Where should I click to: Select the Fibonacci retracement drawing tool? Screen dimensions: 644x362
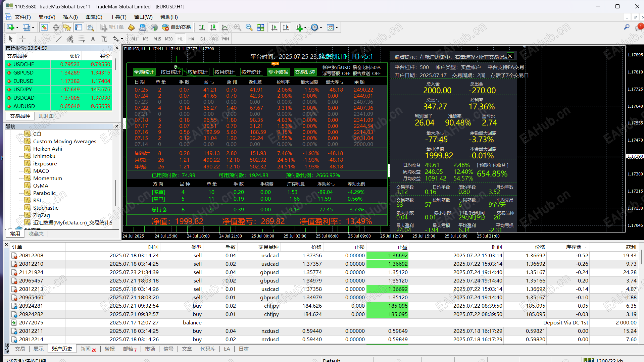(x=82, y=39)
